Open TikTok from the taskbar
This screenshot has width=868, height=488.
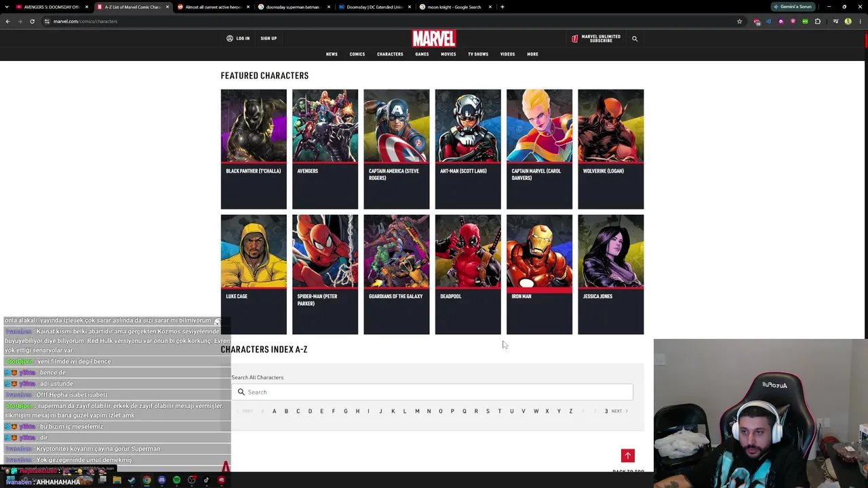[206, 481]
